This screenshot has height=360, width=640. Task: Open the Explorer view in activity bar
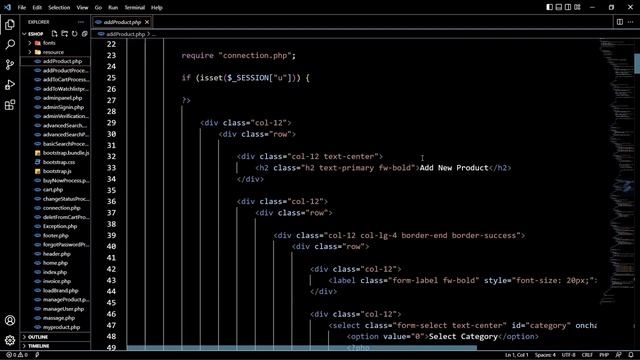click(x=10, y=25)
